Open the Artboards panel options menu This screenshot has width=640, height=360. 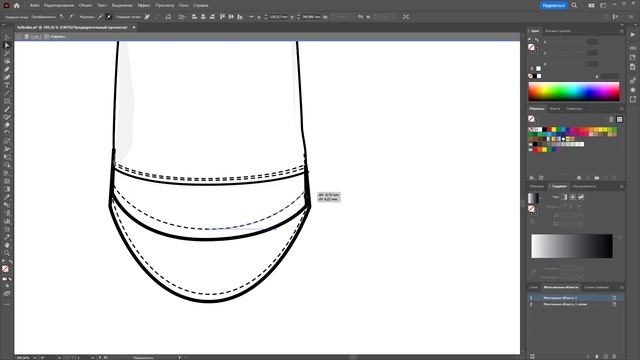622,287
